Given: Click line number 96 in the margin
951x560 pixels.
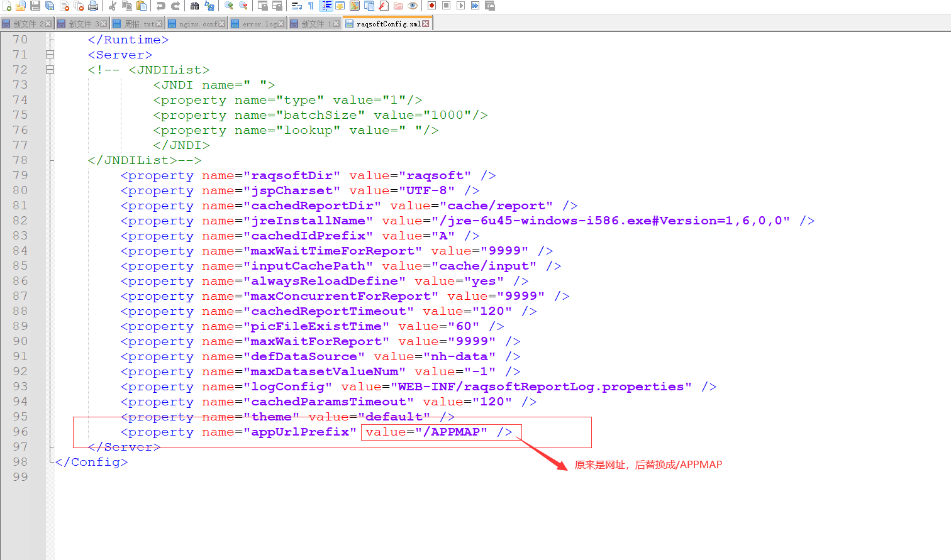Looking at the screenshot, I should pos(20,432).
